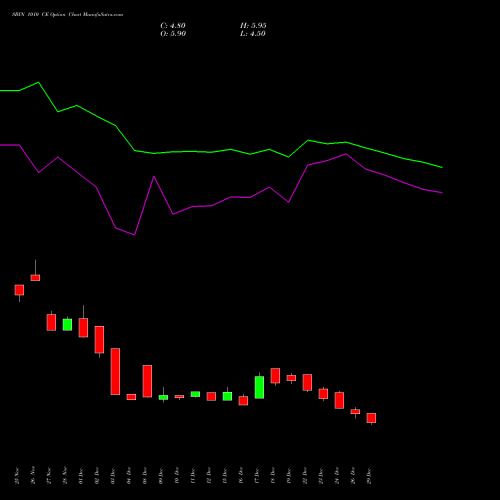Screen dimensions: 500x500
Task: Click the red candlestick for 08 Dec
Action: [x=147, y=381]
